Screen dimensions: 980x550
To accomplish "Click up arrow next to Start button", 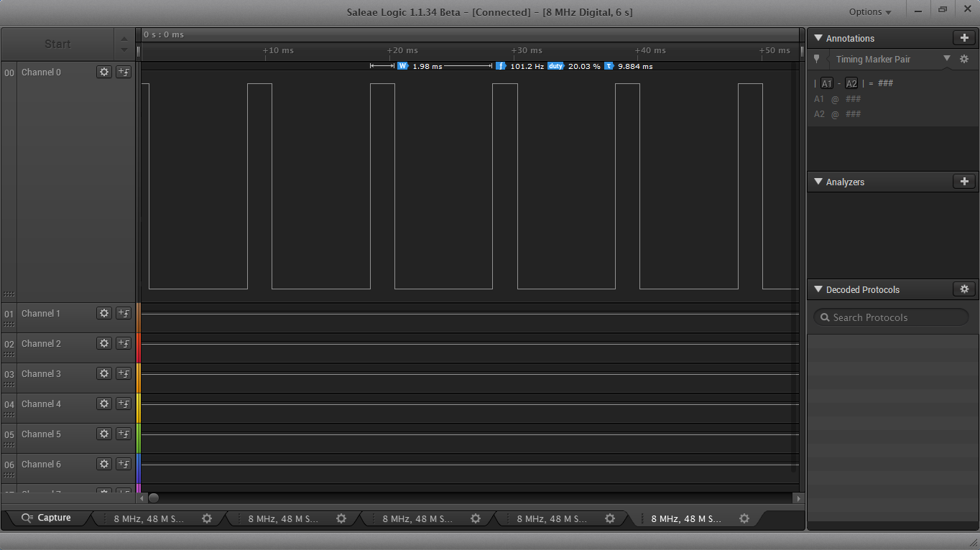I will tap(124, 39).
